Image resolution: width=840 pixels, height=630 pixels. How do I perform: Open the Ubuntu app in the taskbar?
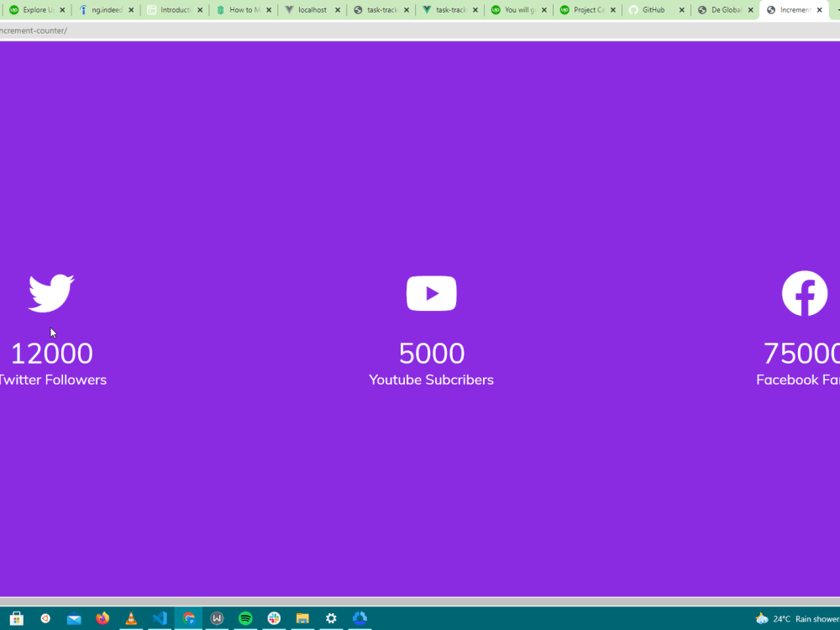[45, 618]
